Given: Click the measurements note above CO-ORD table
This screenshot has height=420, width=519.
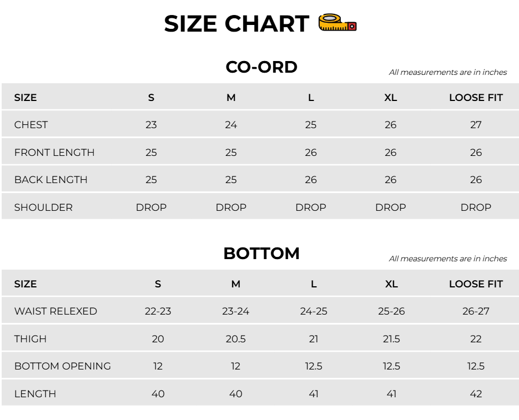Looking at the screenshot, I should (448, 73).
